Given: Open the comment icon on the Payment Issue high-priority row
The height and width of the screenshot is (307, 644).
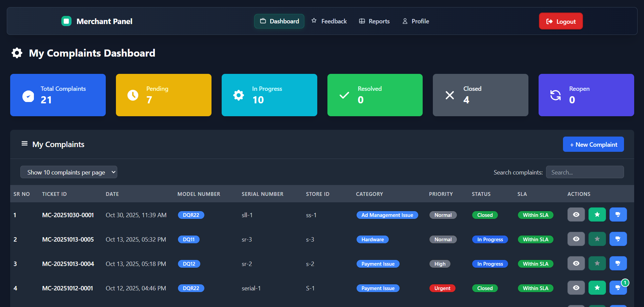Looking at the screenshot, I should point(618,263).
